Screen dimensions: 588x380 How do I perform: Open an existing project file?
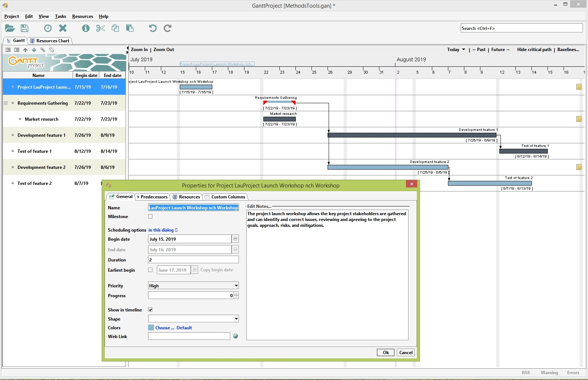[x=9, y=28]
